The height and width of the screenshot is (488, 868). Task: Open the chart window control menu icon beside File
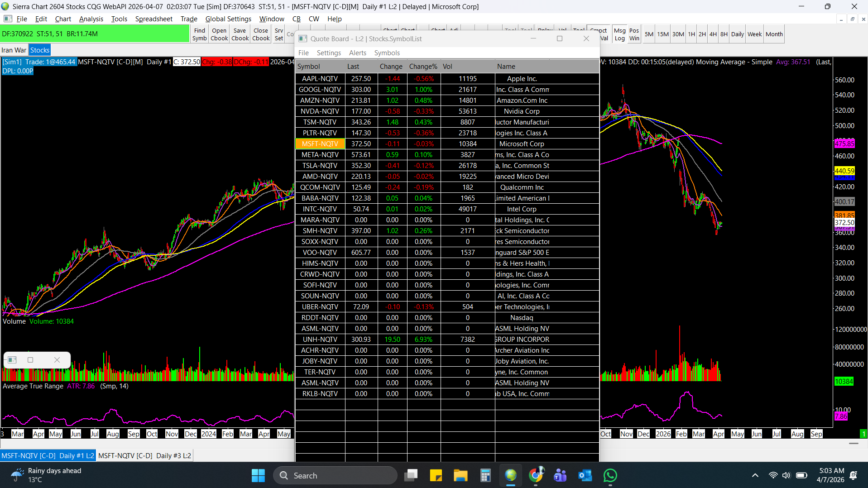[x=8, y=19]
